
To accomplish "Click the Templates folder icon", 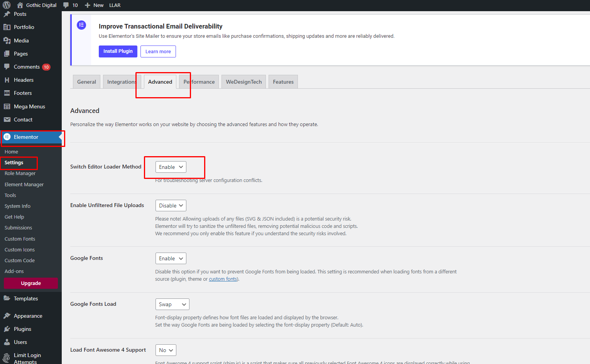I will [7, 298].
